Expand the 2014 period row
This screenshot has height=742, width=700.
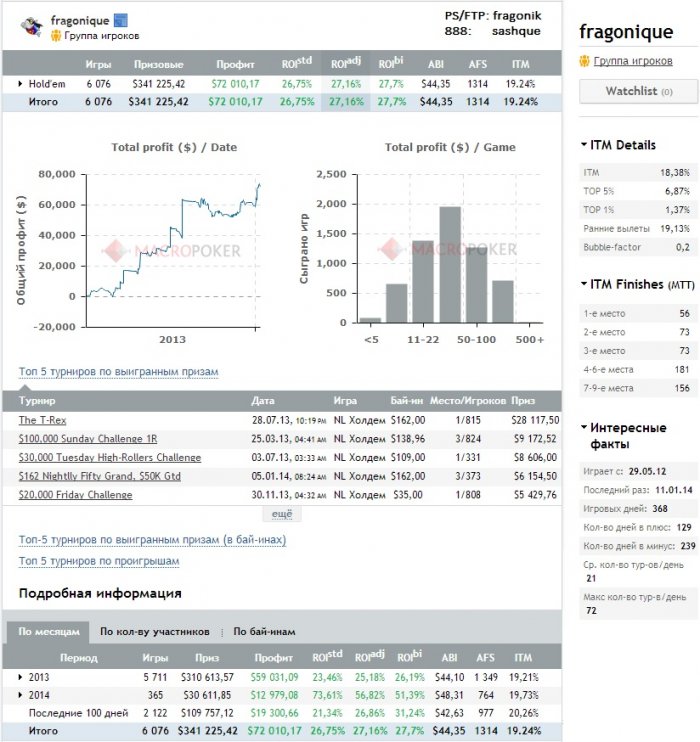click(20, 695)
